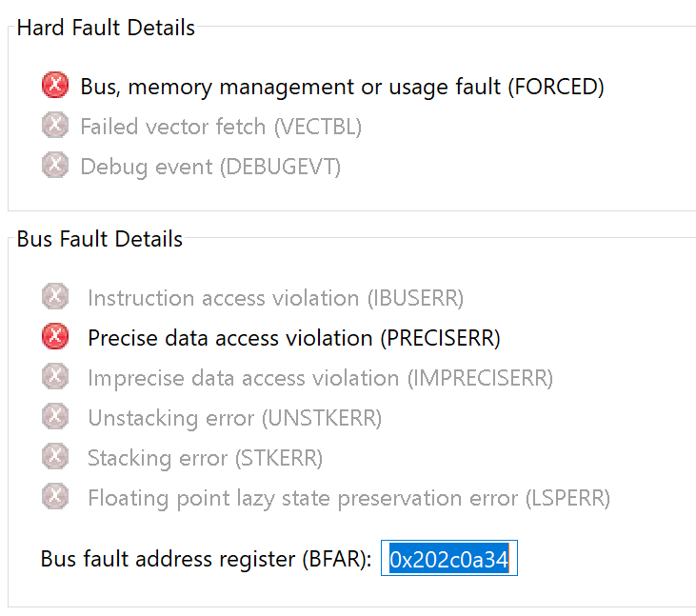The height and width of the screenshot is (616, 696).
Task: Click the grey IBUSERR status icon
Action: [55, 296]
